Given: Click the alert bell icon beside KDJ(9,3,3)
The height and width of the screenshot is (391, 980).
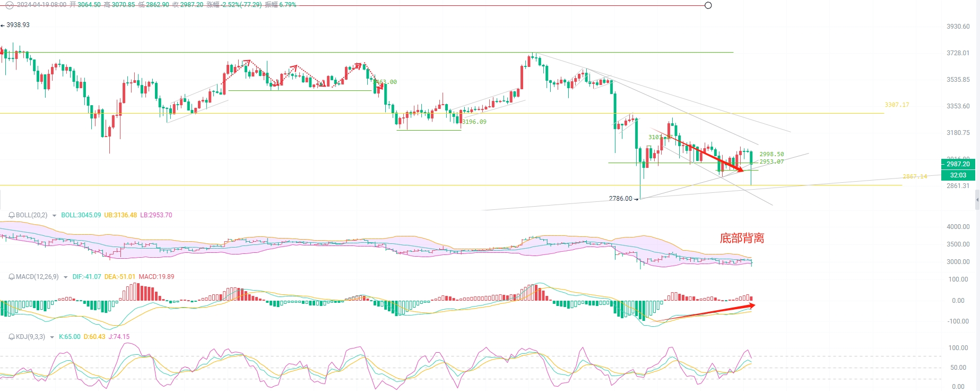Looking at the screenshot, I should (12, 337).
